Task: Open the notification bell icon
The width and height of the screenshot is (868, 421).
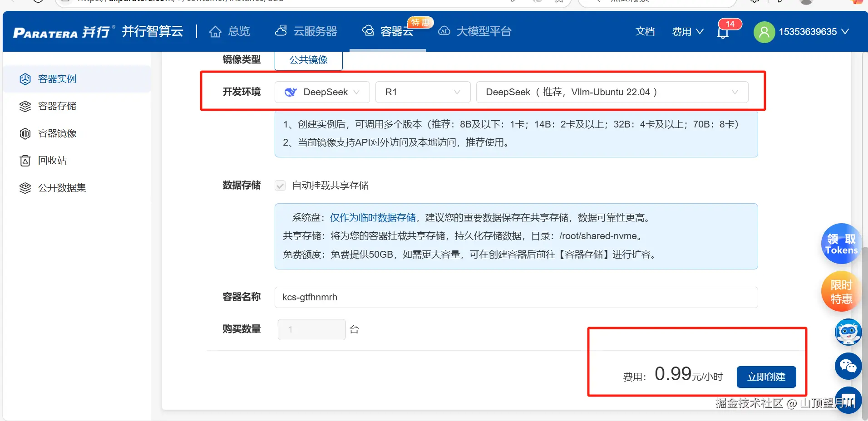Action: pos(723,33)
